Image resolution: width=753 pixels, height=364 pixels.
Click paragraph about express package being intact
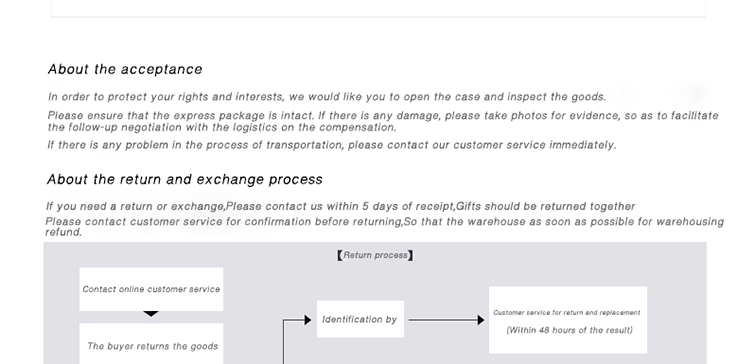coord(383,121)
